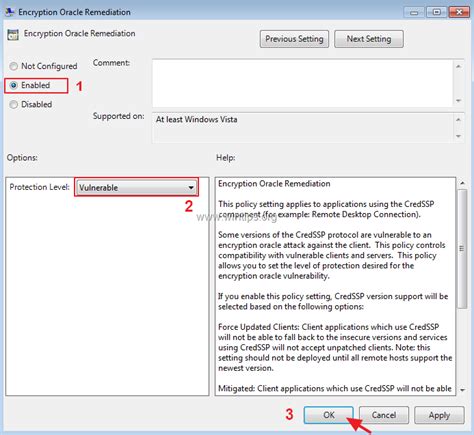474x435 pixels.
Task: Click the Comment box scroll down arrow
Action: [459, 100]
